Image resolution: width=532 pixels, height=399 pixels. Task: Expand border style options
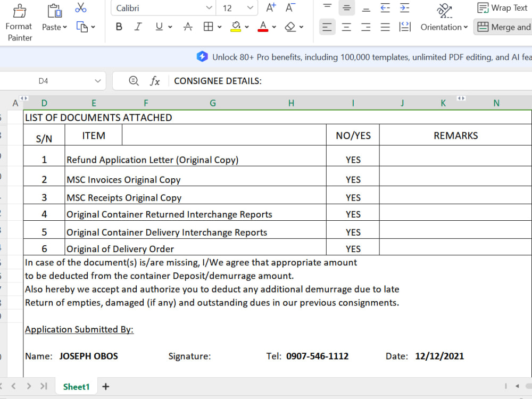point(220,27)
